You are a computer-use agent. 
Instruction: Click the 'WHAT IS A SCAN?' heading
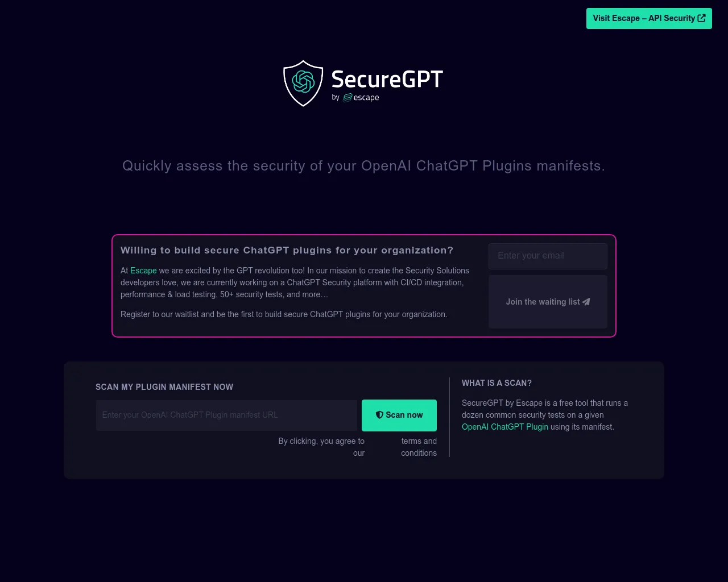tap(497, 383)
